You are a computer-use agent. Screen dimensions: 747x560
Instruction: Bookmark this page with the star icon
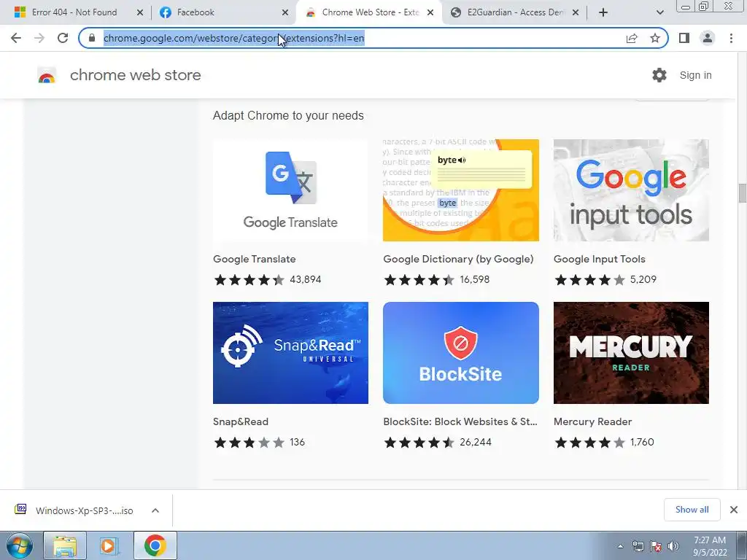pos(655,38)
